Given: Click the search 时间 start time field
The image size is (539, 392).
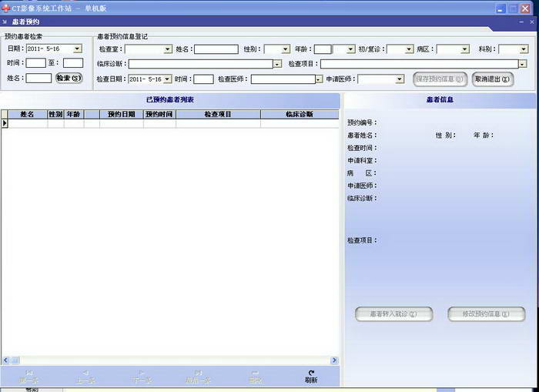Looking at the screenshot, I should tap(35, 63).
